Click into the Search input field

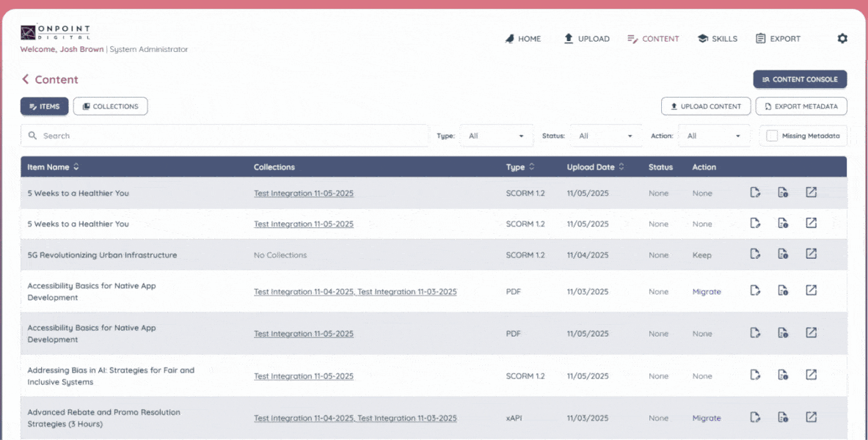[225, 136]
